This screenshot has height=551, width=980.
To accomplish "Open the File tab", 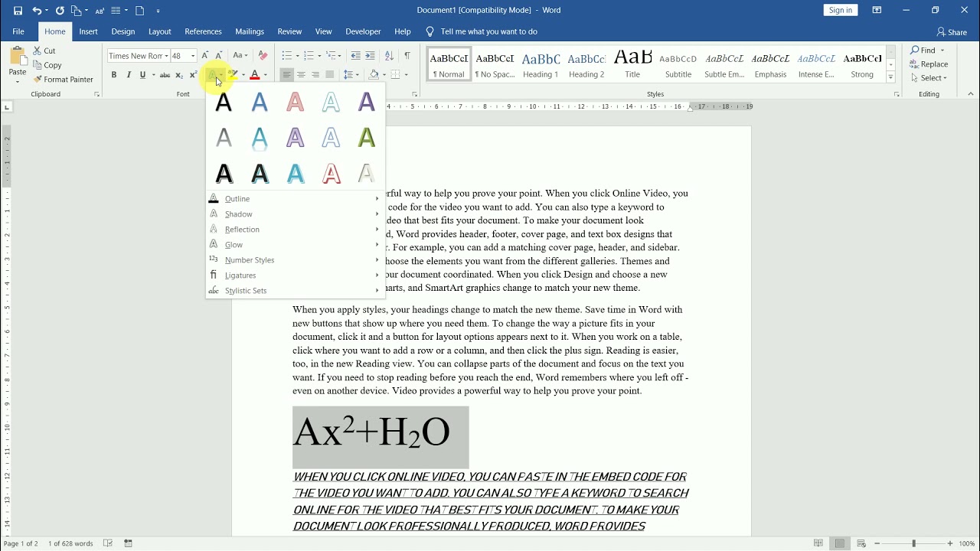I will pos(18,31).
